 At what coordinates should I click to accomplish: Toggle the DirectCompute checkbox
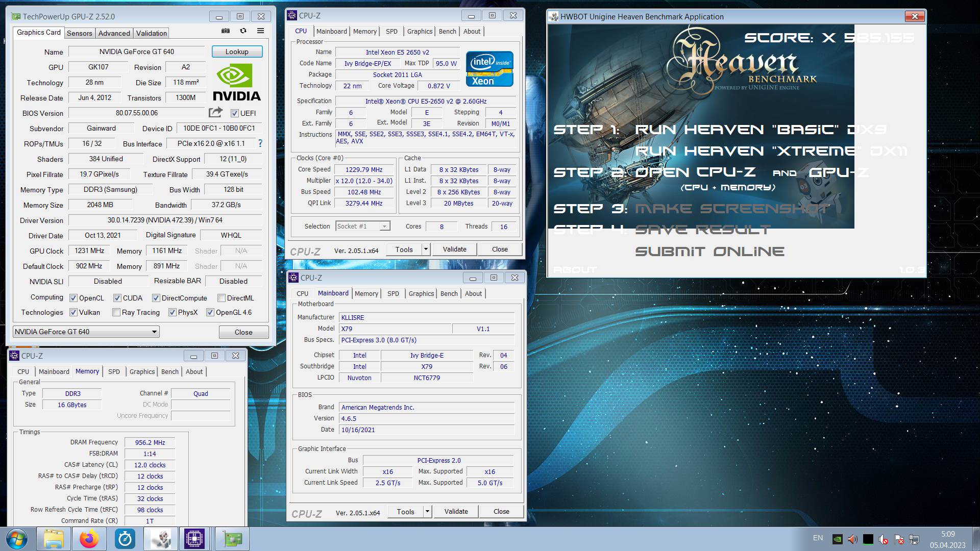pyautogui.click(x=156, y=298)
